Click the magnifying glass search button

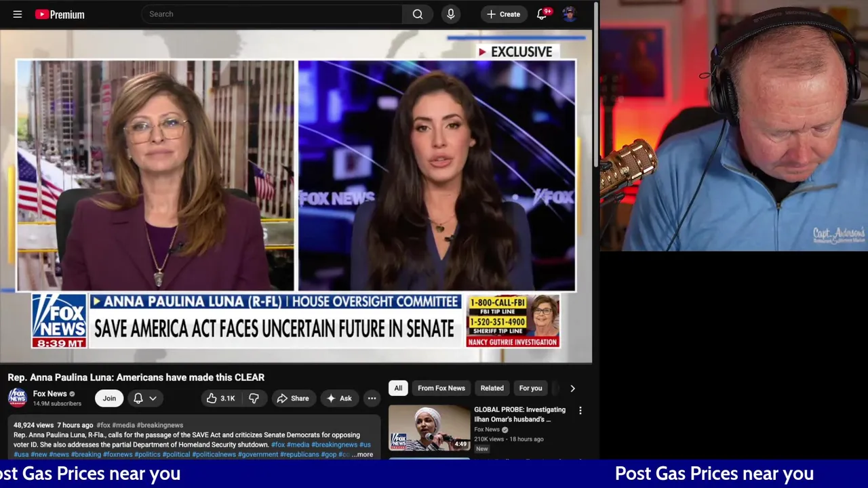pos(418,14)
